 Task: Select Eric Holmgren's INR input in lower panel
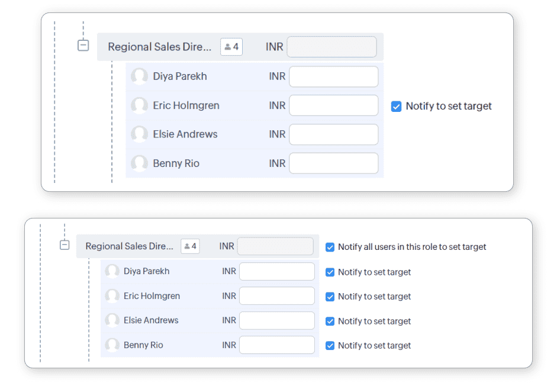276,296
